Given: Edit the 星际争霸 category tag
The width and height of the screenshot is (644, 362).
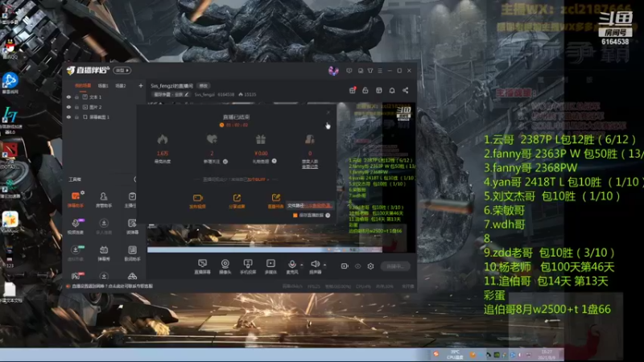Looking at the screenshot, I should 171,94.
